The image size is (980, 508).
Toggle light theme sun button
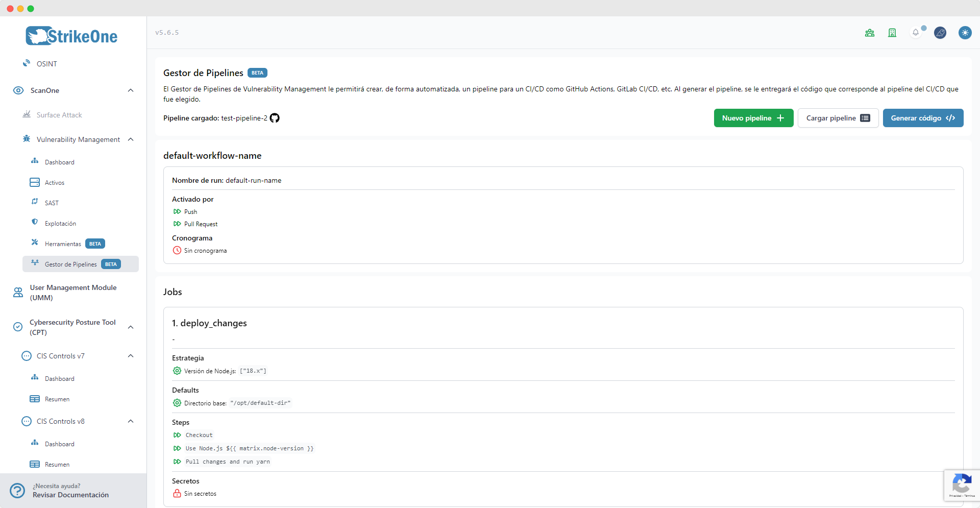(x=965, y=33)
